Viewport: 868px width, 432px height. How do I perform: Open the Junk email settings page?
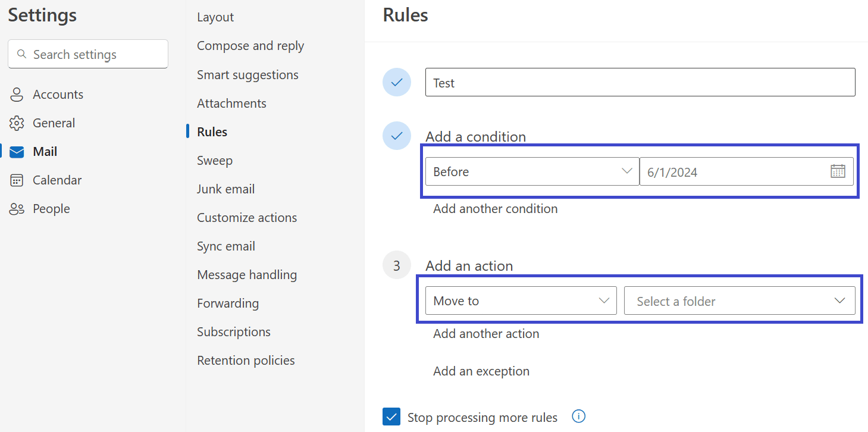(x=225, y=189)
